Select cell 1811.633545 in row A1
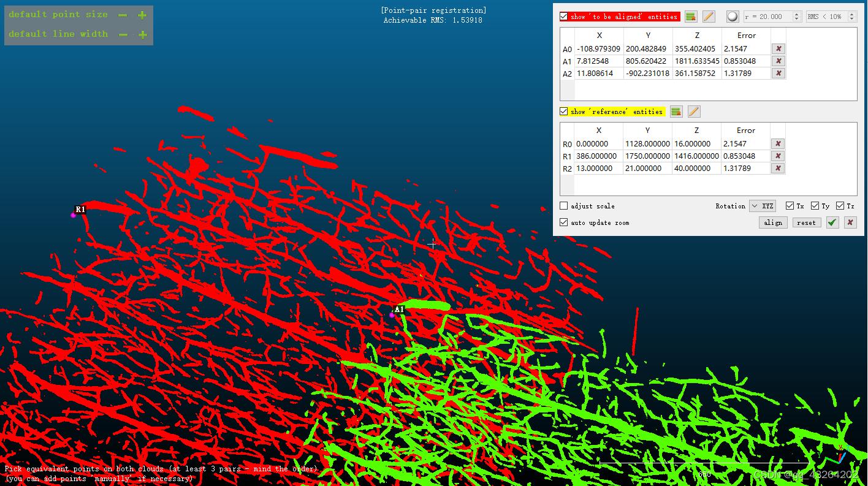Screen dimensions: 868x486 [697, 61]
